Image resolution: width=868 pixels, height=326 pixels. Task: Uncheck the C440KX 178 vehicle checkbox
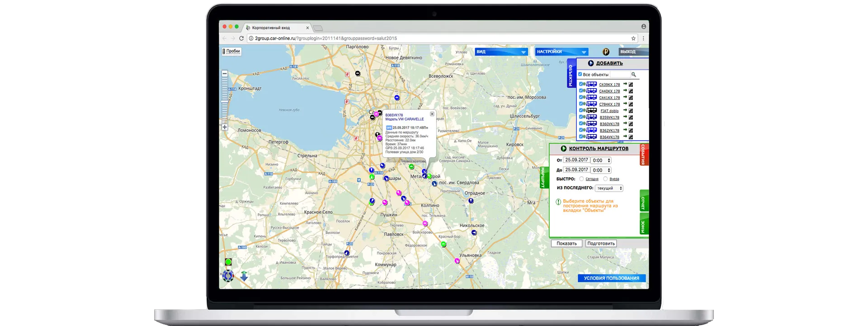click(x=580, y=91)
